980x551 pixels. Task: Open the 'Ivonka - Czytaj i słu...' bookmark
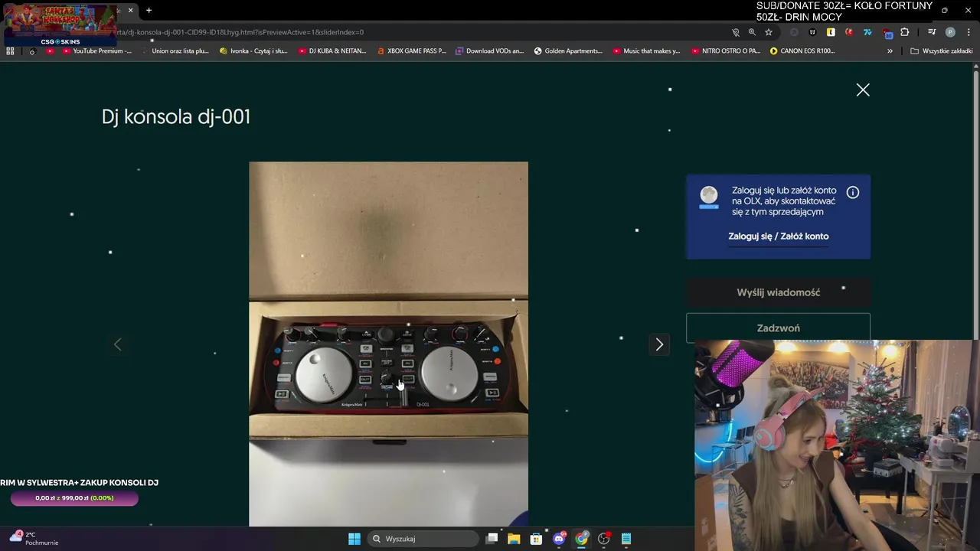(253, 51)
